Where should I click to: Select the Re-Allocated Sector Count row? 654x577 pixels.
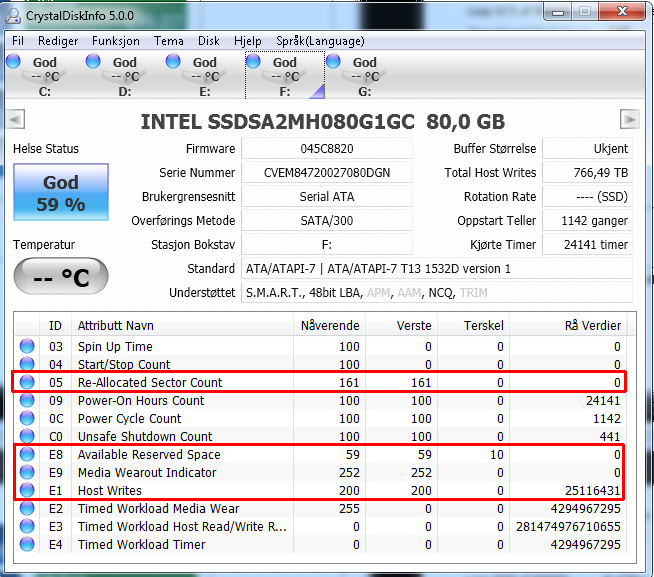click(x=321, y=382)
